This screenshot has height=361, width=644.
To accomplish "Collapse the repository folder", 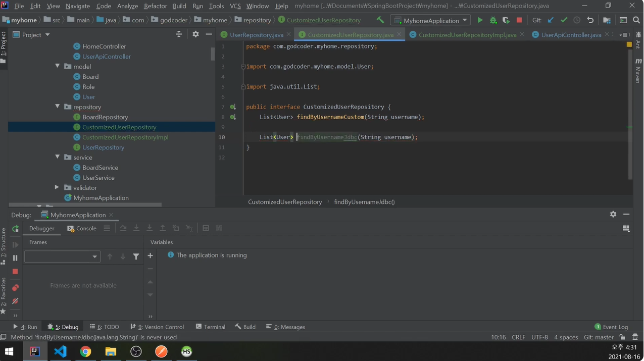I will (57, 107).
